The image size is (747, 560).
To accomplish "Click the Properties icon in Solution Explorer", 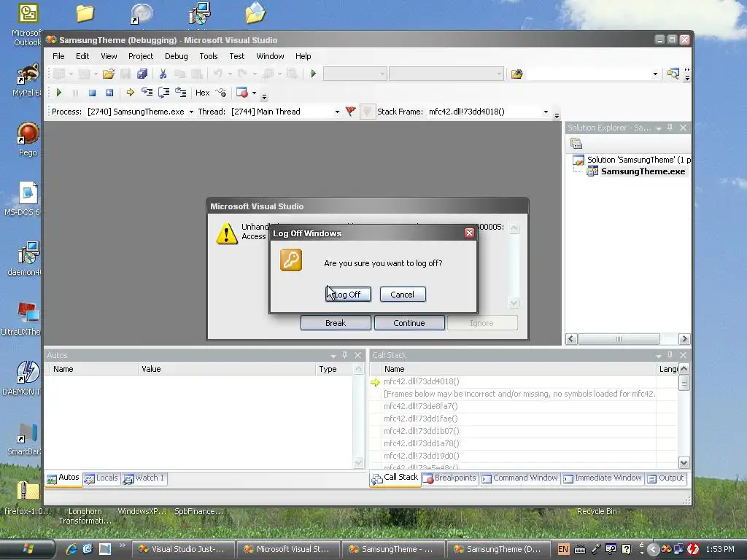I will pos(576,144).
